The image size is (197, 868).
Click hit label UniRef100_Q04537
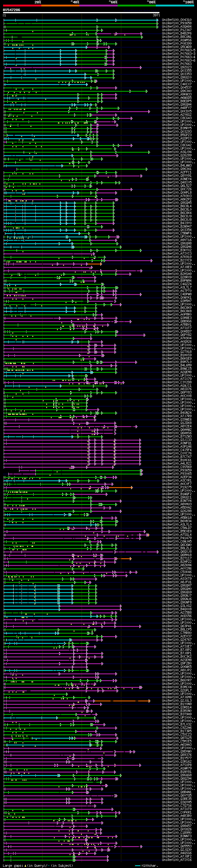pos(177,88)
